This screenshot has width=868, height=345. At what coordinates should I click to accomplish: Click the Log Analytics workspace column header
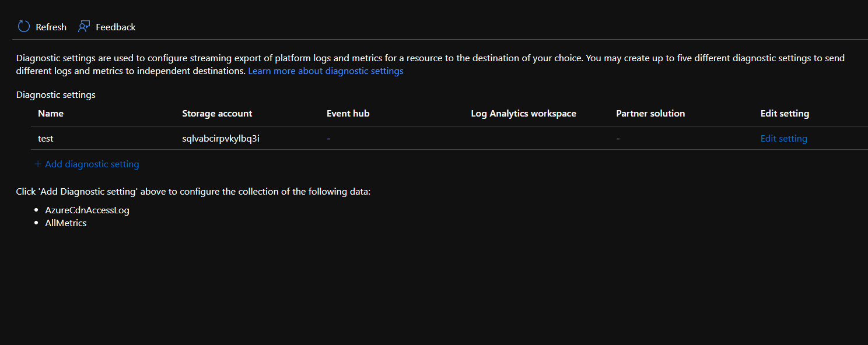523,114
